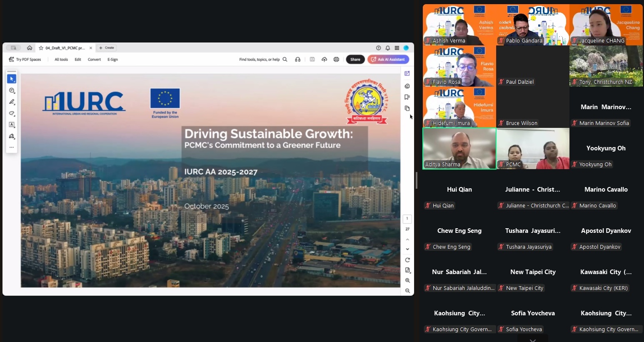Go to next page with down chevron
Viewport: 644px width, 342px height.
pyautogui.click(x=407, y=249)
